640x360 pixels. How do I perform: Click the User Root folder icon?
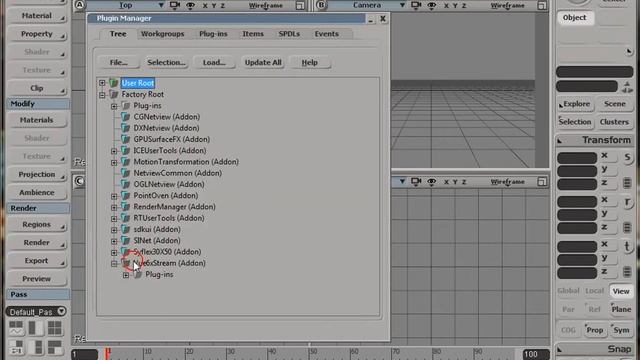113,83
